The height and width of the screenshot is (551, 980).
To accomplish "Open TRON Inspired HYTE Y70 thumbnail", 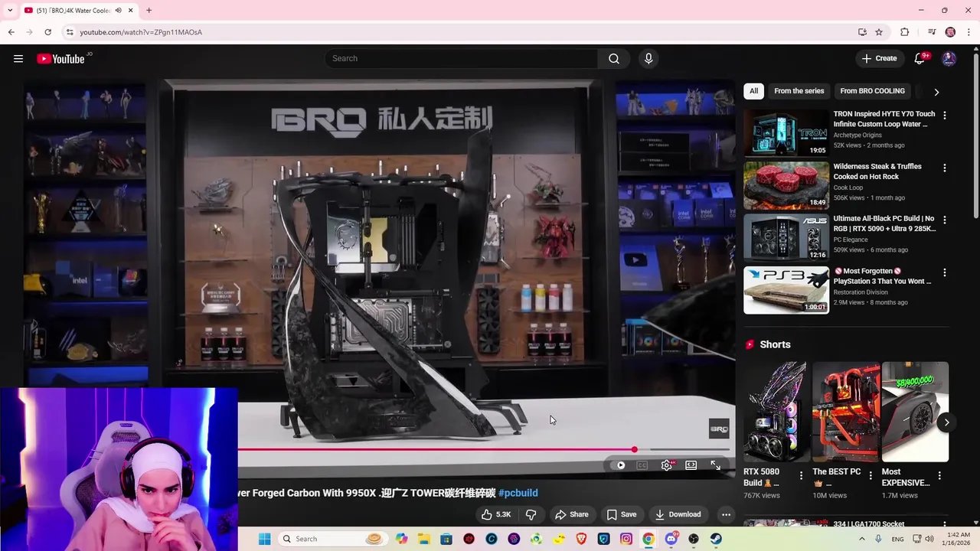I will (786, 132).
